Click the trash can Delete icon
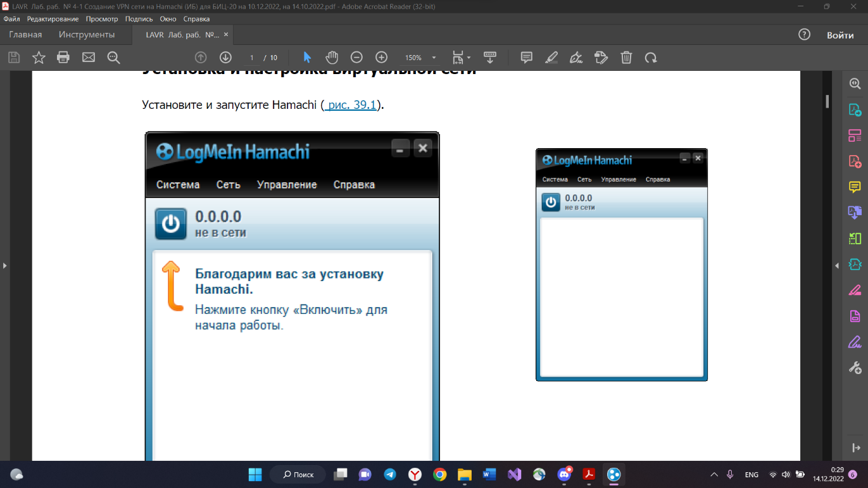The width and height of the screenshot is (868, 488). [x=626, y=58]
